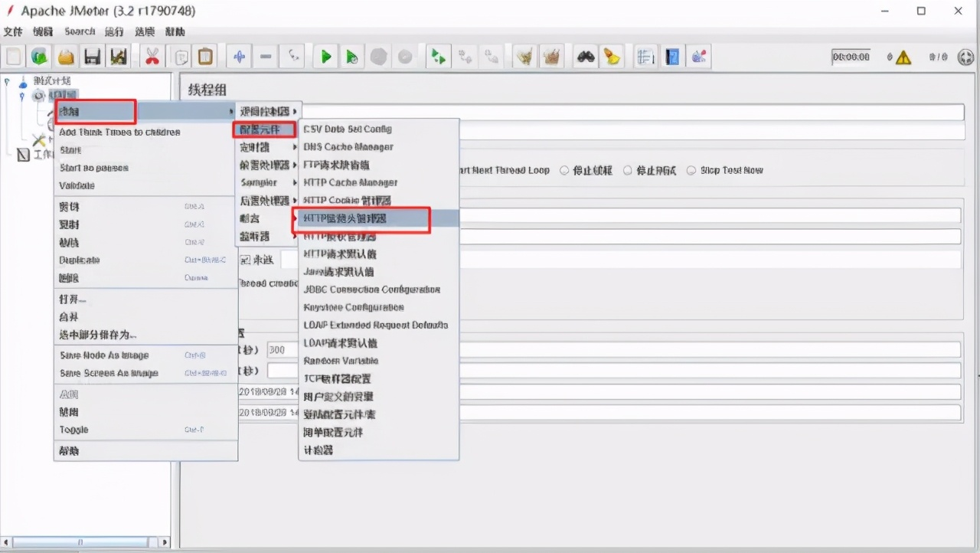Select Validate in the context menu
The height and width of the screenshot is (553, 980).
[145, 185]
